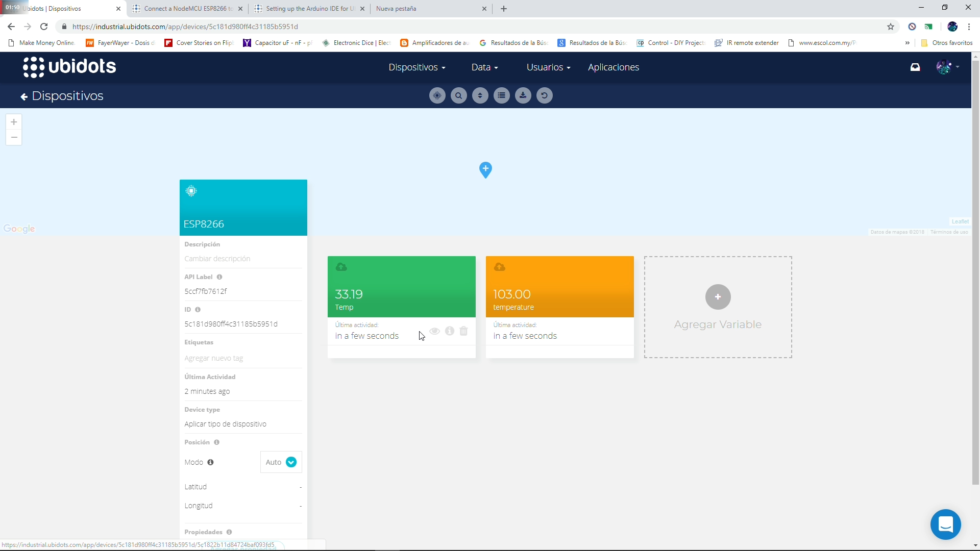Expand the Dispositivos navigation menu
The image size is (980, 551).
[x=416, y=67]
